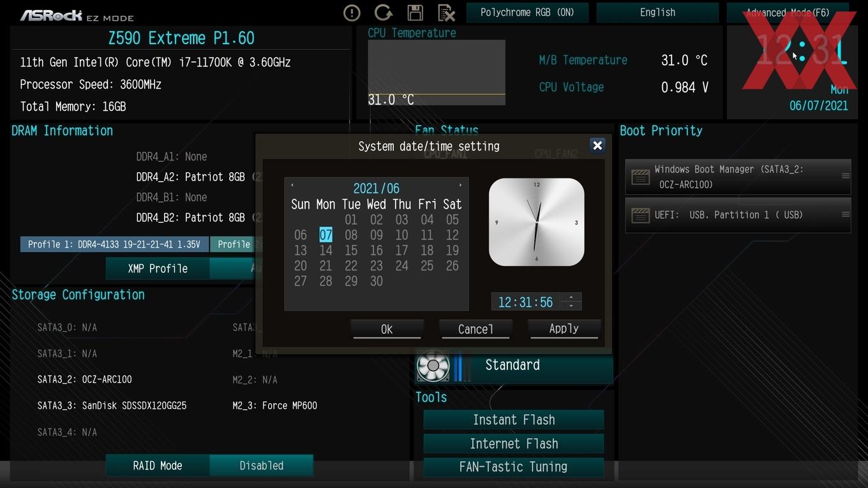Click DDR4_B2: Patriot 8GB entry
The height and width of the screenshot is (488, 868).
(x=190, y=218)
